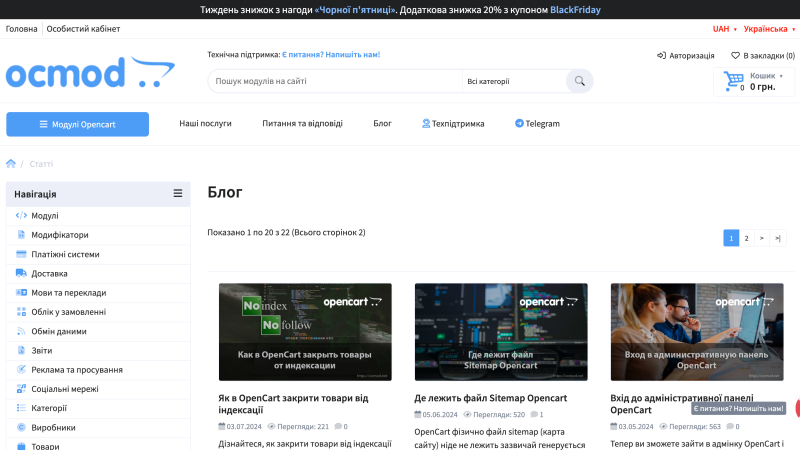Click the next page arrow
The width and height of the screenshot is (800, 450).
pos(762,238)
